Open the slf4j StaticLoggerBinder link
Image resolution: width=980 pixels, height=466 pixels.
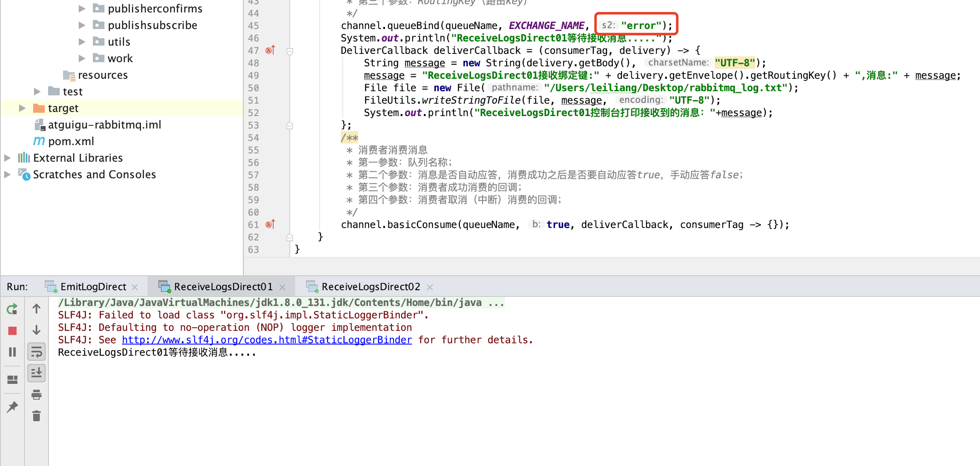267,340
